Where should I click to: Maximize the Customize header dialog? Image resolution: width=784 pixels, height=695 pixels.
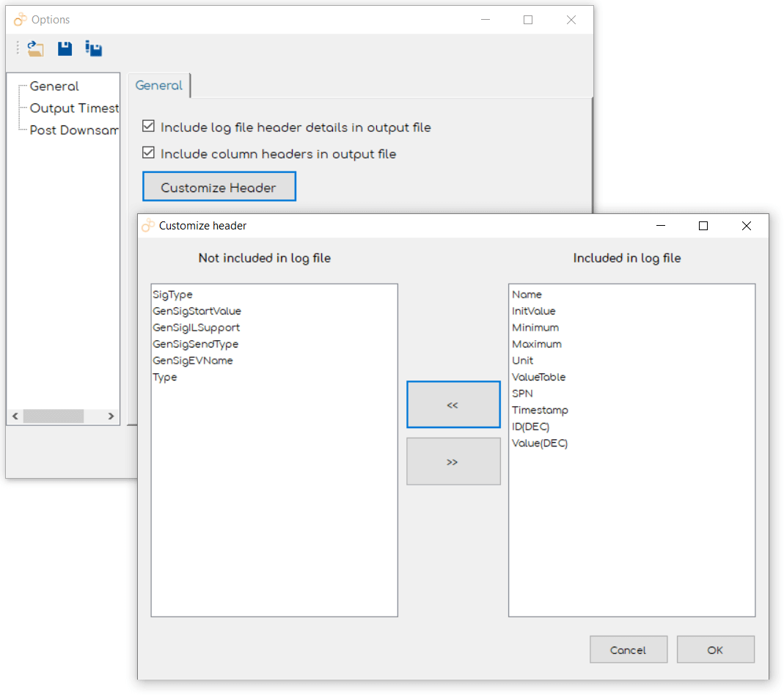[x=703, y=226]
